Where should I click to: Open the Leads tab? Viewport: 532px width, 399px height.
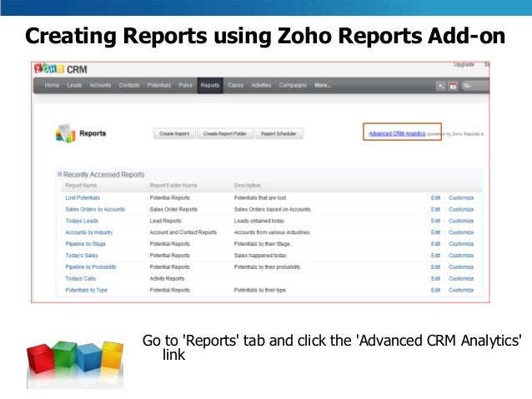[x=74, y=85]
